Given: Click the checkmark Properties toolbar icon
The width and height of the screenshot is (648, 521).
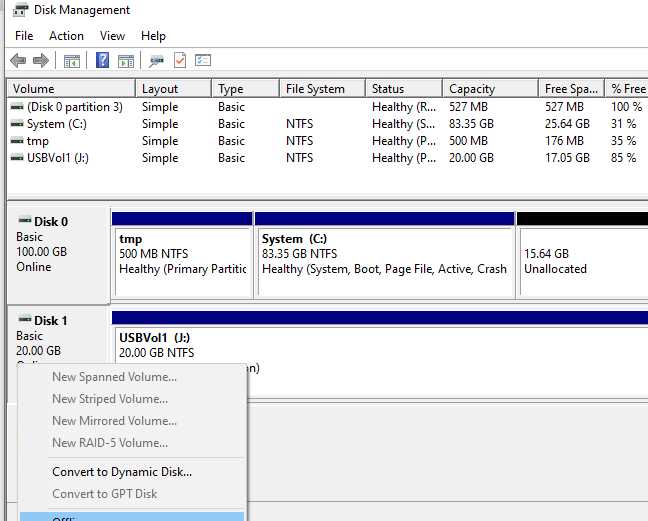Looking at the screenshot, I should point(180,61).
